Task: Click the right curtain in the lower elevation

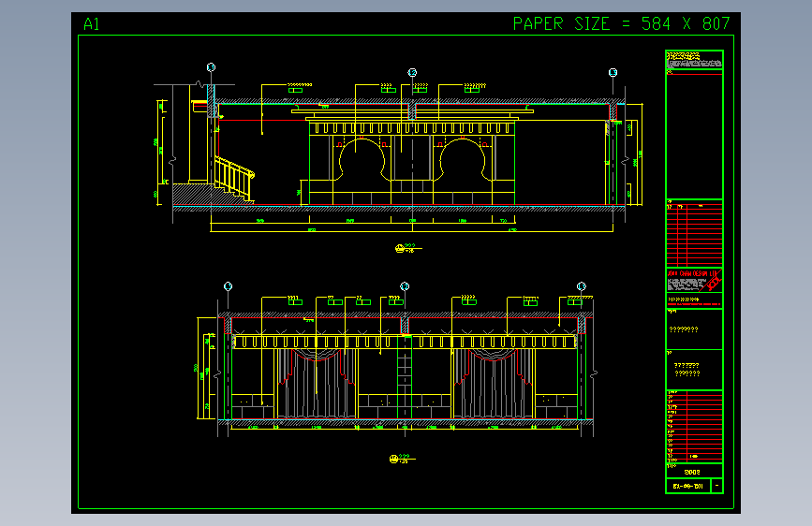Action: tap(493, 383)
